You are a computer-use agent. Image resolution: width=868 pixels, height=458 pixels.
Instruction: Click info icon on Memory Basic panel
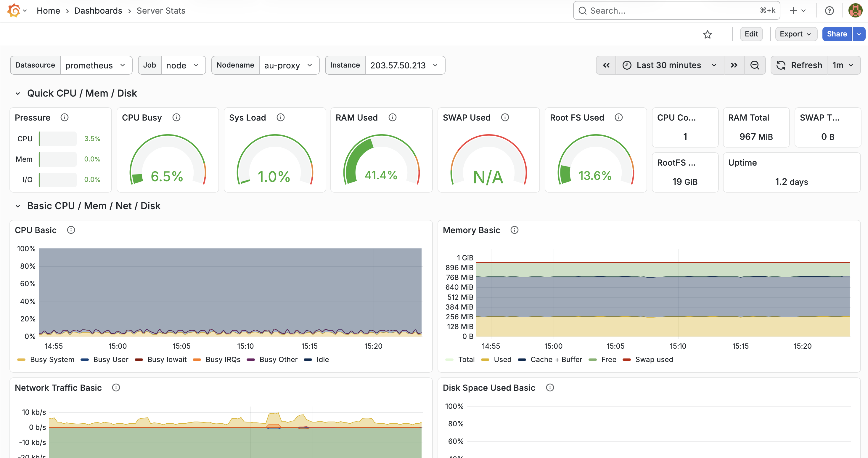(514, 230)
